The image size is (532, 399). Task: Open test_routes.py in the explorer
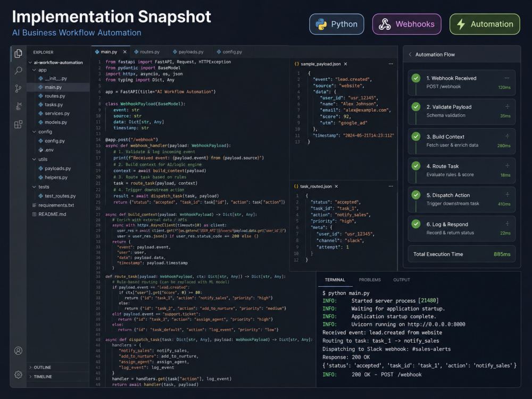(x=58, y=196)
